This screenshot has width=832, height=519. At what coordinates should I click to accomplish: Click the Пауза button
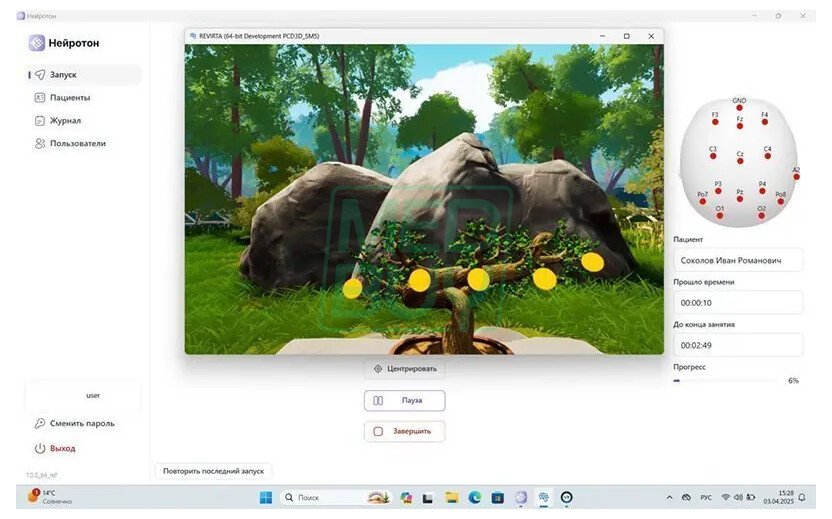coord(405,401)
